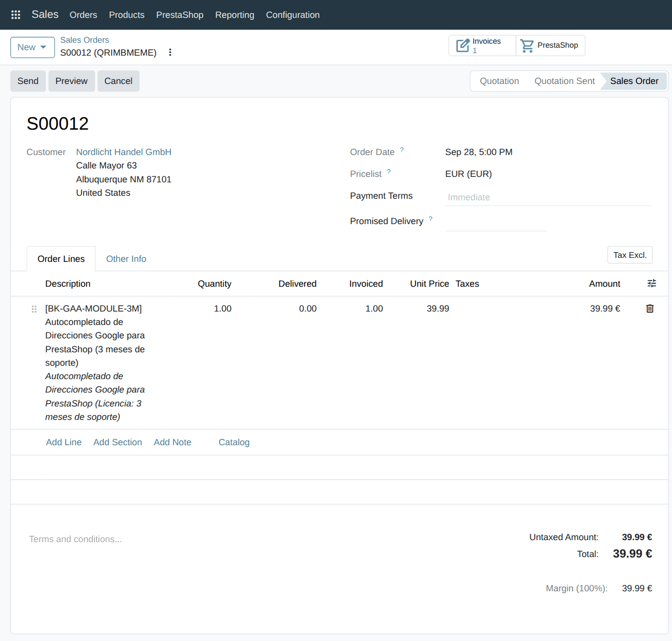Screen dimensions: 672x641
Task: Open the column settings adjust icon
Action: point(652,283)
